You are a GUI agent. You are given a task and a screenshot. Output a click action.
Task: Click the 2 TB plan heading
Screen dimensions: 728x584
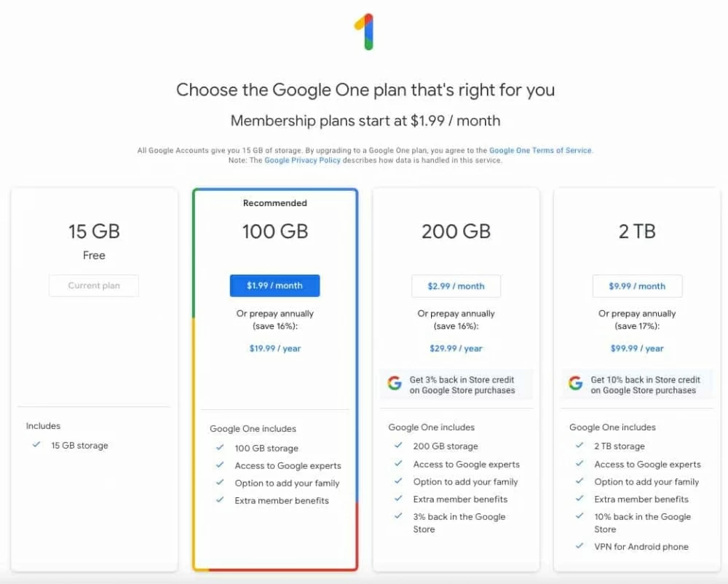coord(637,232)
